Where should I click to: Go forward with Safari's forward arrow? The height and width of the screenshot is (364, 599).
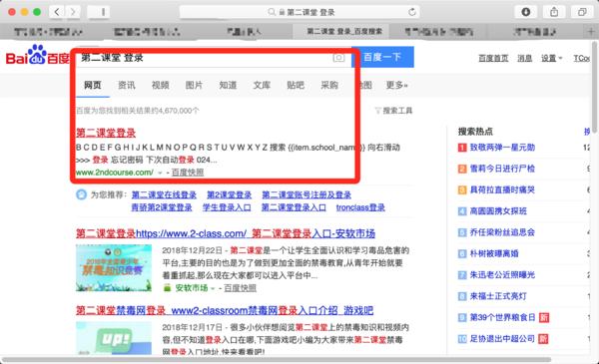coord(73,12)
